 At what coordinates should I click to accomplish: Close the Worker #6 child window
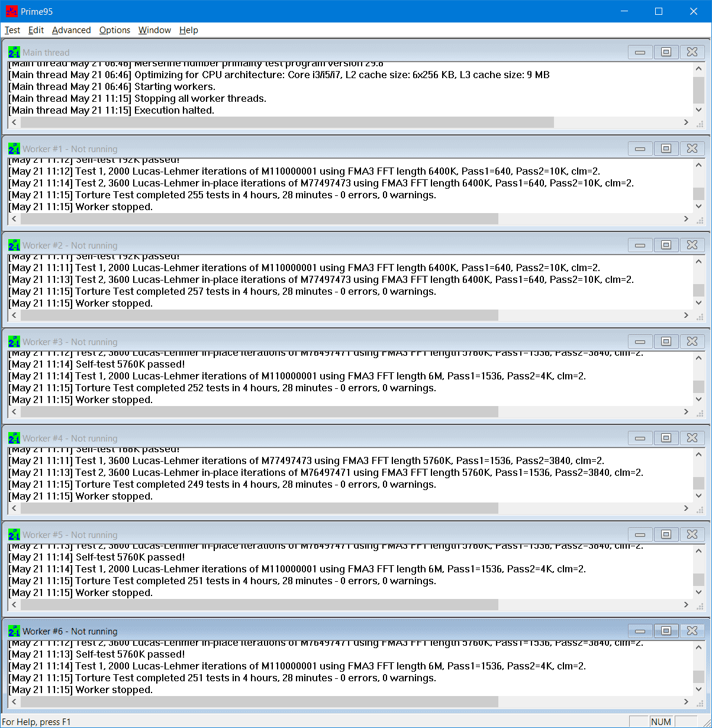(x=692, y=631)
